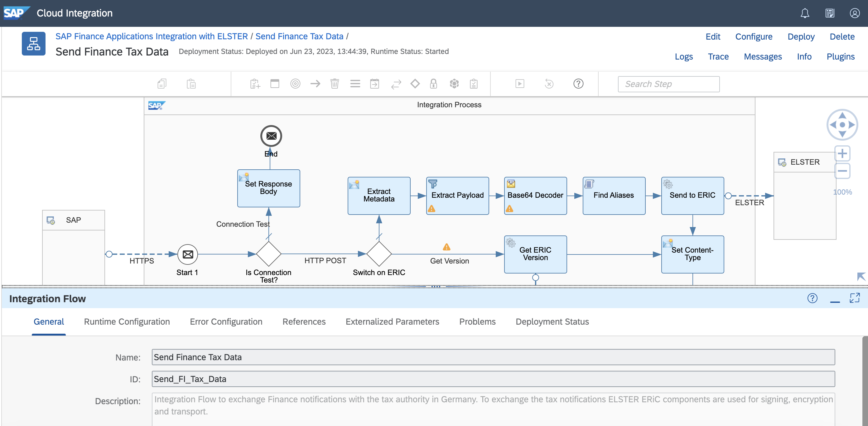Open the References tab

click(304, 322)
